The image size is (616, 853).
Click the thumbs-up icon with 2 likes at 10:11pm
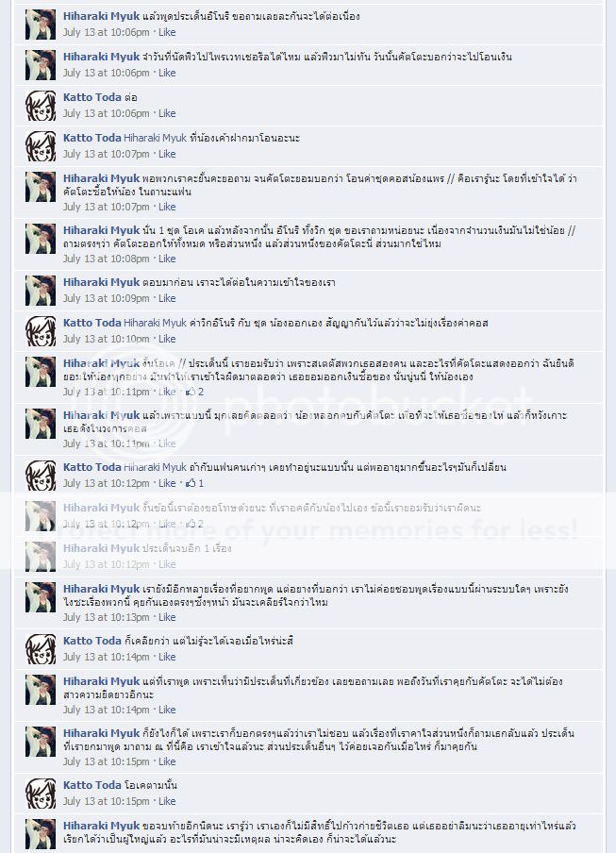coord(191,392)
